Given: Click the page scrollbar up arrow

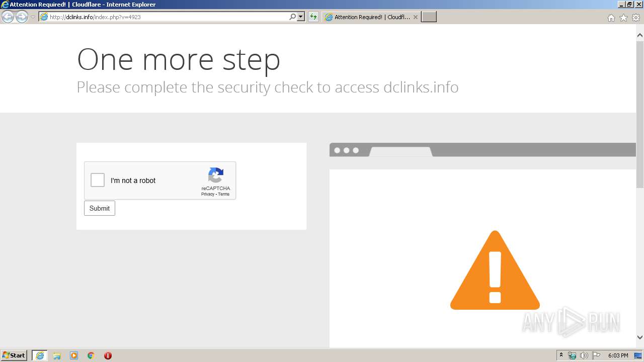Looking at the screenshot, I should click(x=640, y=36).
